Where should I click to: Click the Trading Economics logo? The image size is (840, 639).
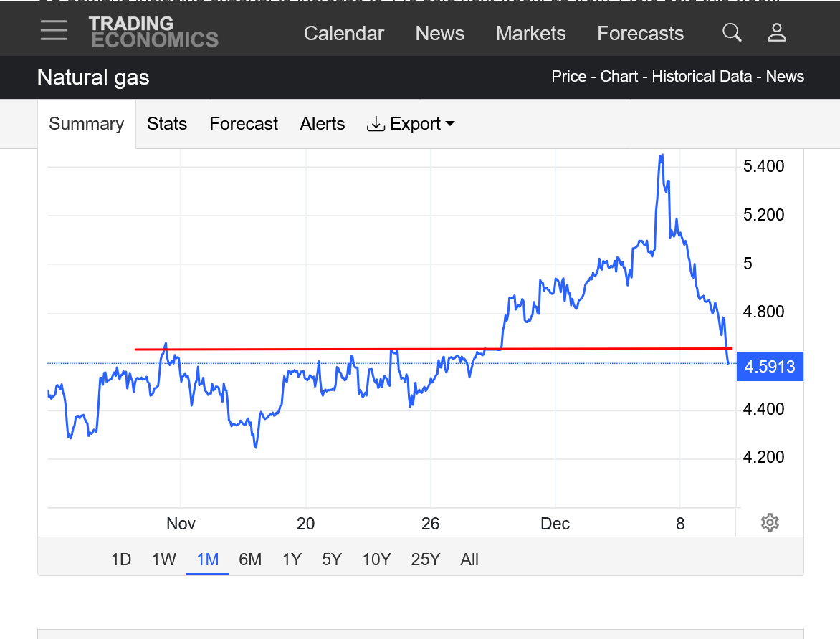click(153, 32)
